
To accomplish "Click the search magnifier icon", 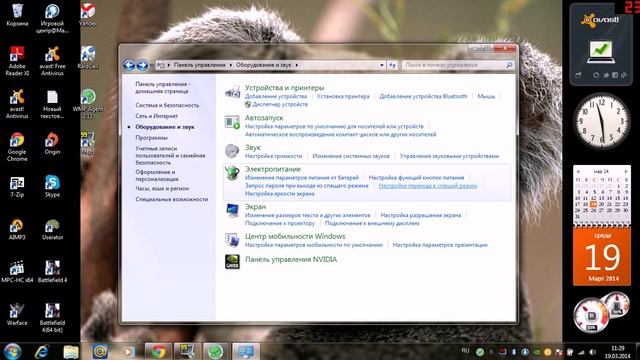I will (x=509, y=65).
